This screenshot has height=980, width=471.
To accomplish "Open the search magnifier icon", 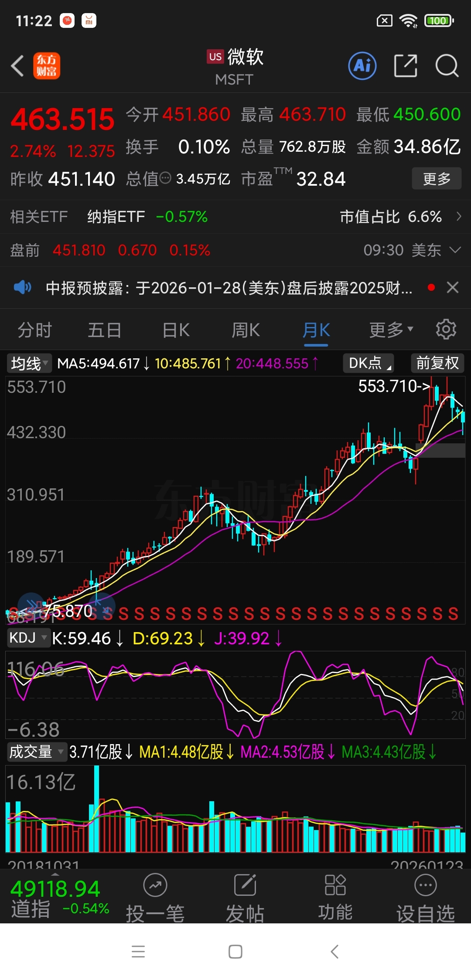I will 447,66.
